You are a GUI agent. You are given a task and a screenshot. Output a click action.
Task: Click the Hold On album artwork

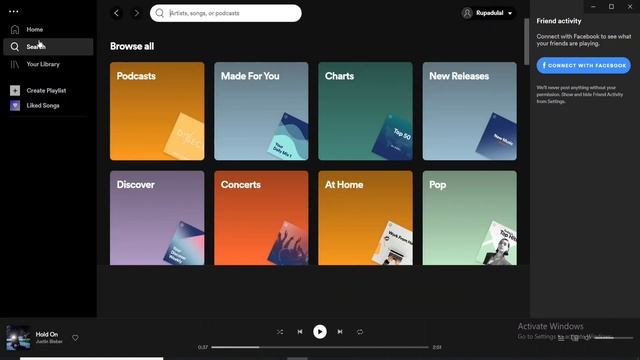[18, 338]
